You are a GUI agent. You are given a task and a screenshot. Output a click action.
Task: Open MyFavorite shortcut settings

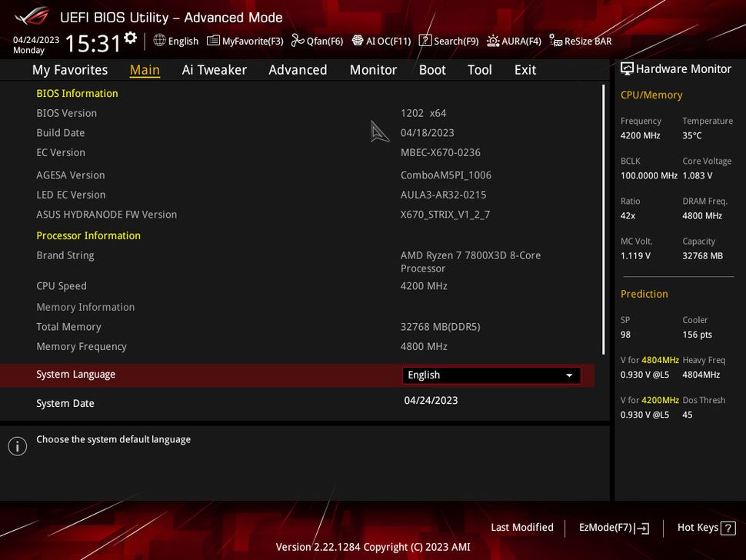(x=245, y=41)
